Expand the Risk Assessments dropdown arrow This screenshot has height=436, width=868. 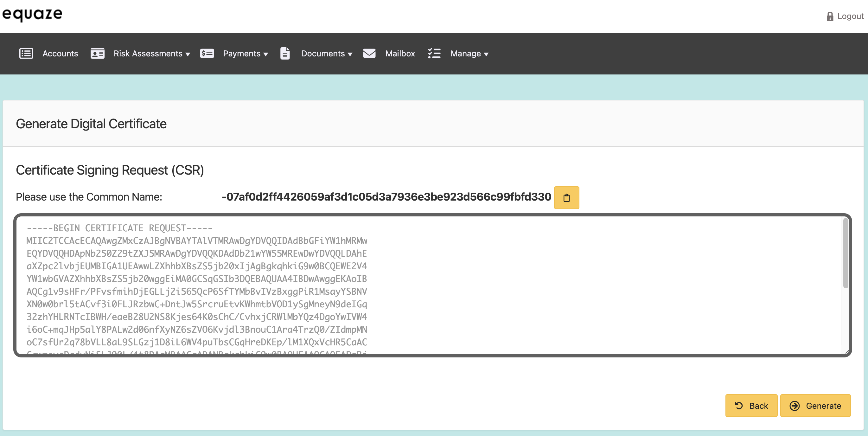188,54
